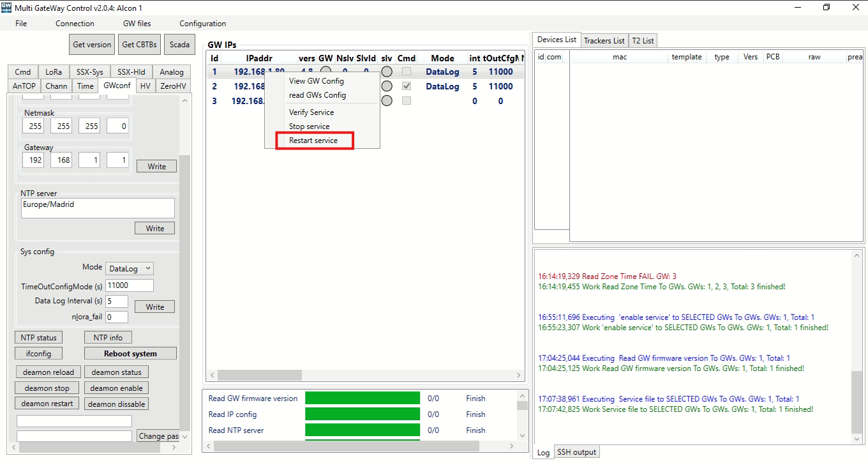Click the Reboot system button
868x463 pixels.
click(x=131, y=354)
